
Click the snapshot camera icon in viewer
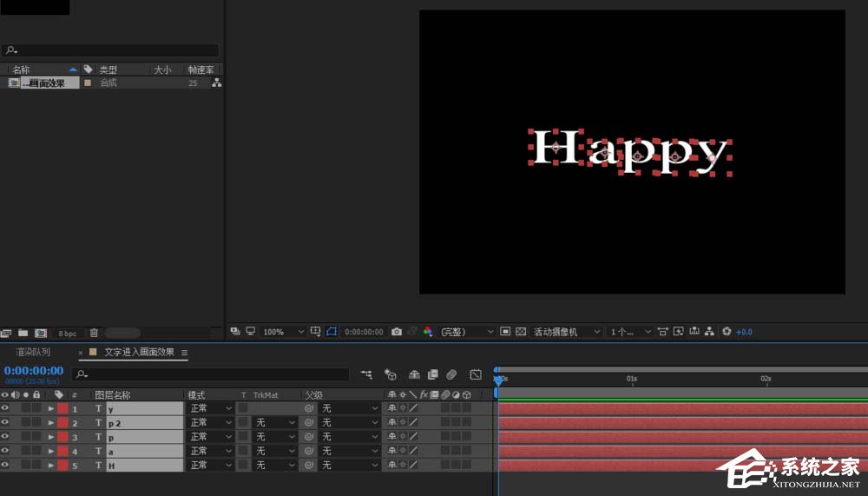(x=397, y=332)
